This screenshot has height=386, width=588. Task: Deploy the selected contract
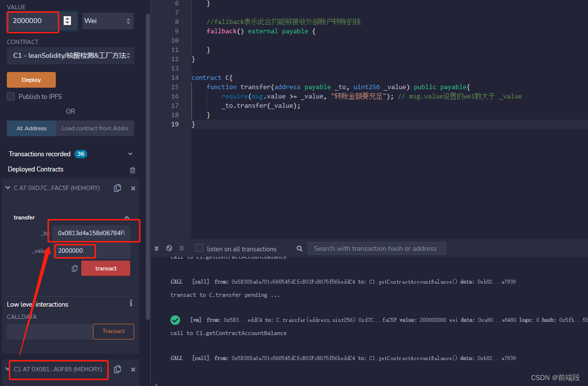click(x=31, y=80)
